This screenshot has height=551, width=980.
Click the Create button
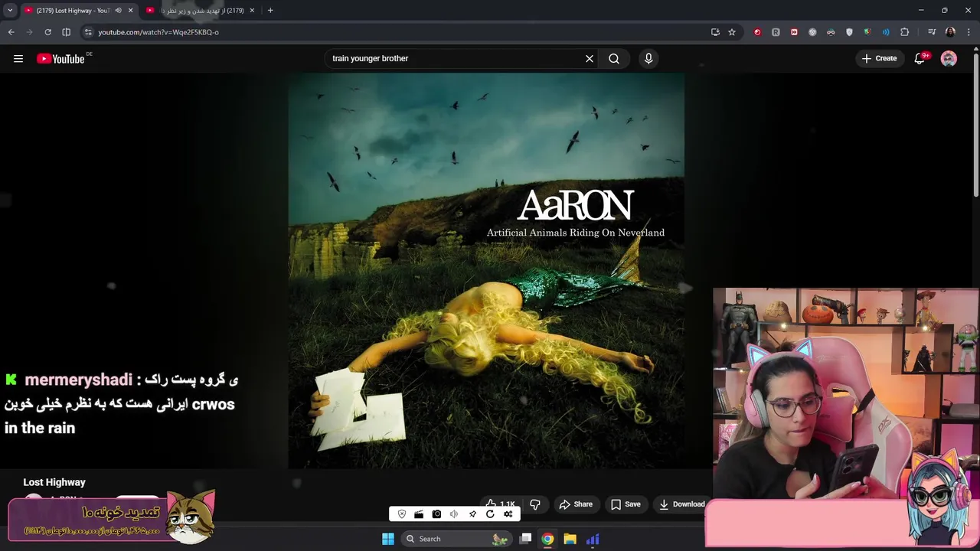click(x=879, y=58)
